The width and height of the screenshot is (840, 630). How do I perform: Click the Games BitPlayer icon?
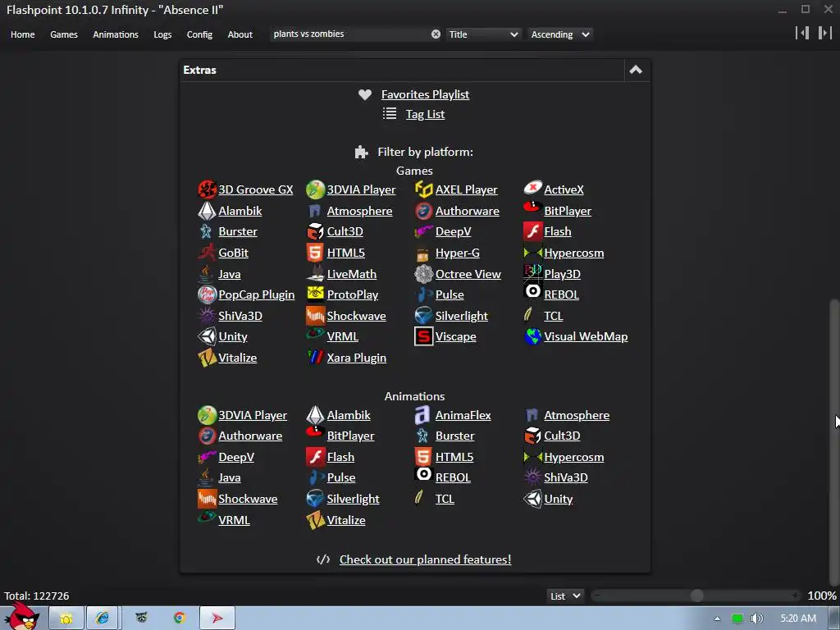coord(532,207)
